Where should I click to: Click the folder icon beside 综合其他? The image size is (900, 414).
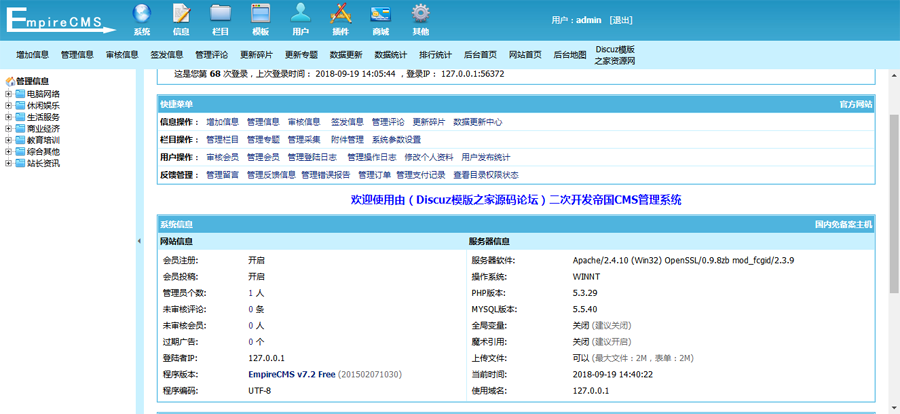click(21, 152)
